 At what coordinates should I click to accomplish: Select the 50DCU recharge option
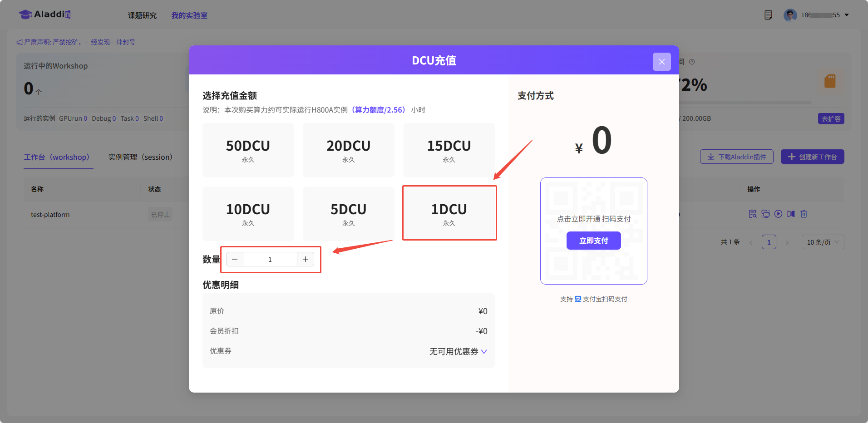(248, 150)
